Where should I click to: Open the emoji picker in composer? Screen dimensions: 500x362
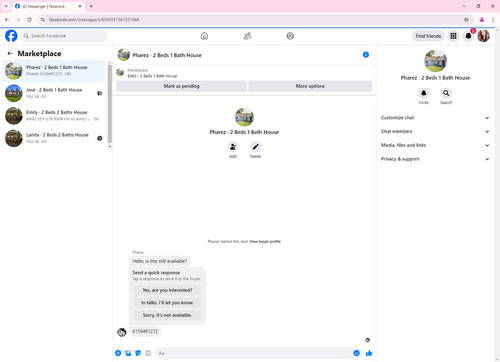[356, 353]
